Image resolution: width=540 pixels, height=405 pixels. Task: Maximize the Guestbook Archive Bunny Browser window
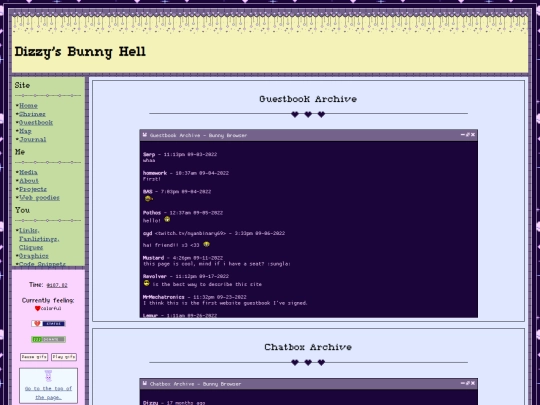(468, 135)
